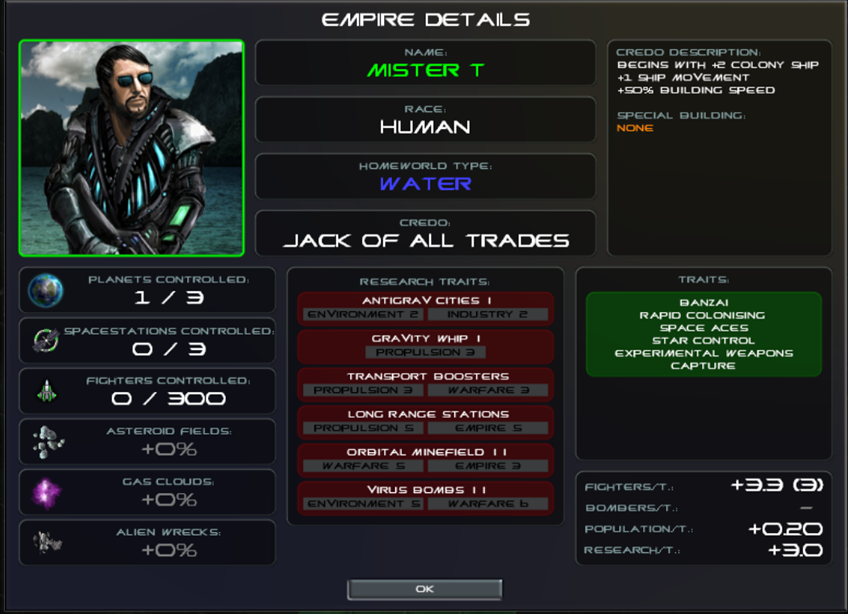Click the purple gas cloud icon
The width and height of the screenshot is (848, 614).
tap(47, 493)
